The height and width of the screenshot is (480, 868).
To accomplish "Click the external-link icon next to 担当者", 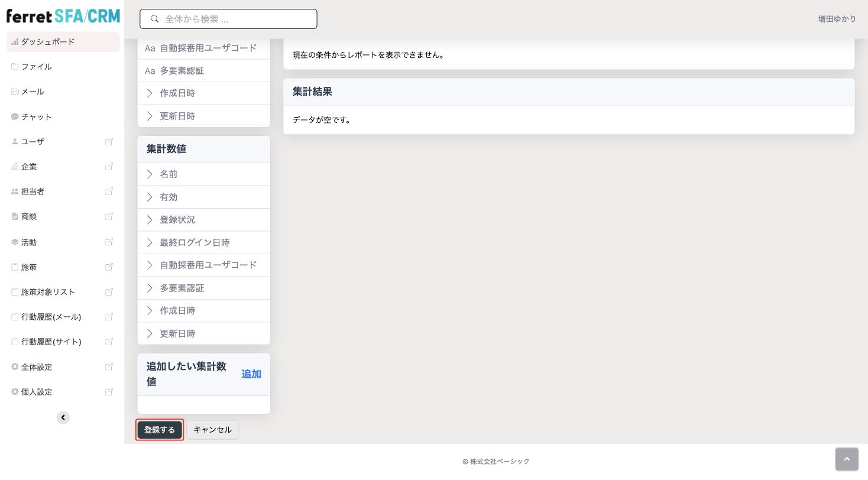I will click(x=109, y=192).
